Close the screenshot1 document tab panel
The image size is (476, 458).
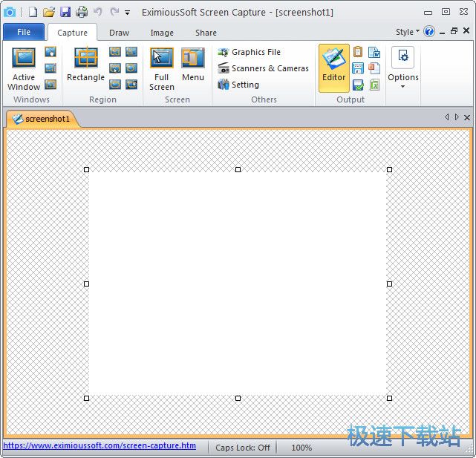[466, 117]
